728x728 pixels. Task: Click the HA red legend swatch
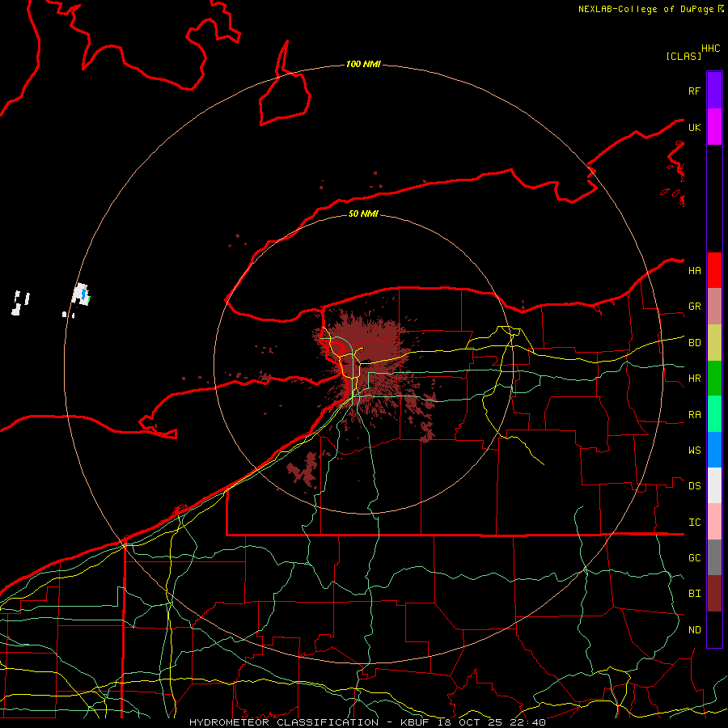pos(714,270)
